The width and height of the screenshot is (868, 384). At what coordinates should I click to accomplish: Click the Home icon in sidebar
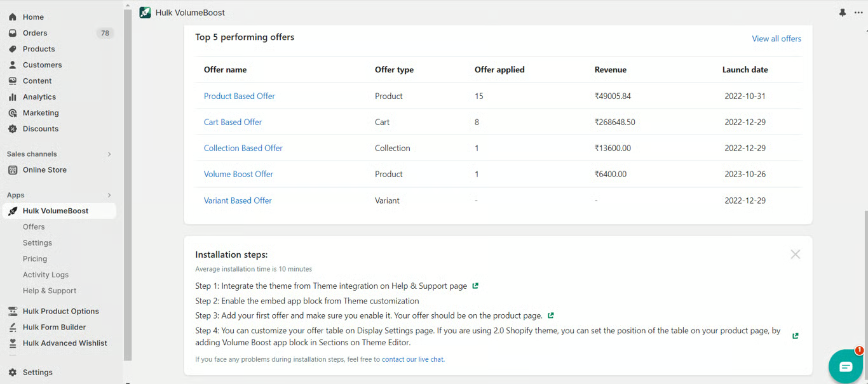click(13, 17)
